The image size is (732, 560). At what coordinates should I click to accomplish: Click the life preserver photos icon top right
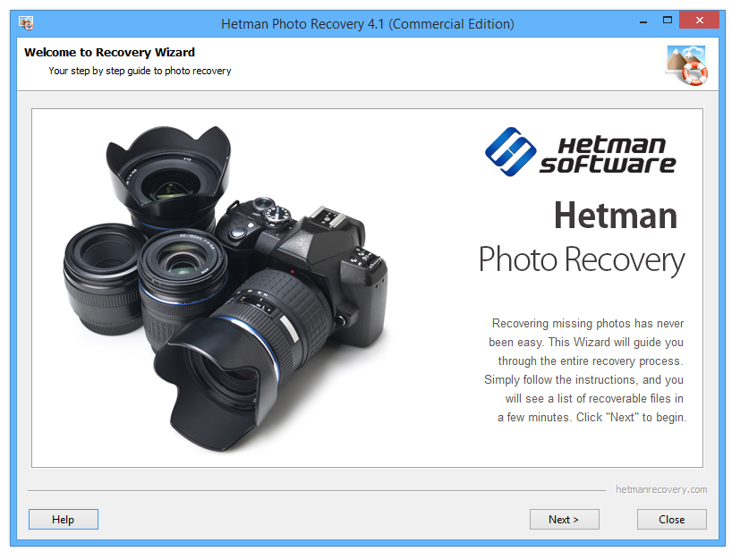(685, 64)
